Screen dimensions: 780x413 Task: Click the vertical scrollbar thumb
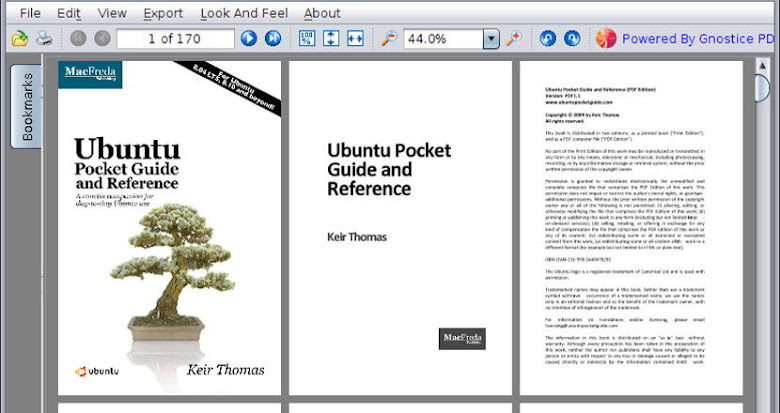tap(762, 88)
